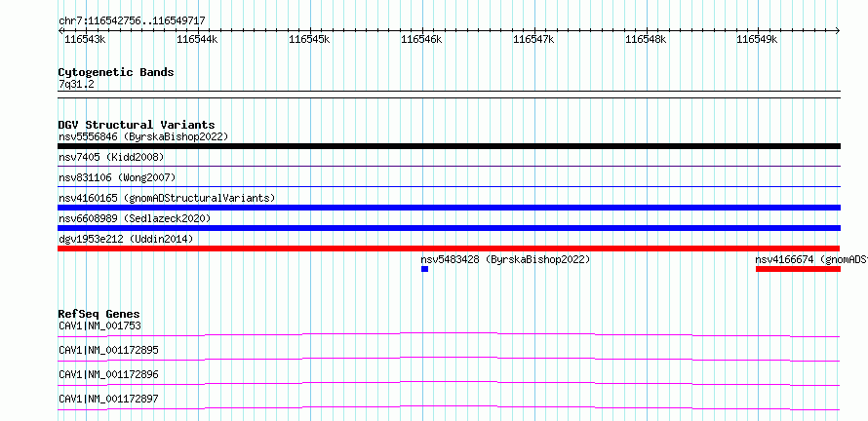Select variant label nsv831106 (Wong2007)
The image size is (868, 421).
tap(117, 177)
